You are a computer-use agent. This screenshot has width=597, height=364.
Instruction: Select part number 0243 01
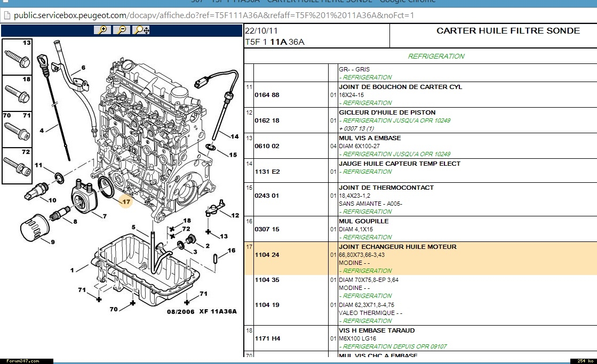[x=267, y=196]
